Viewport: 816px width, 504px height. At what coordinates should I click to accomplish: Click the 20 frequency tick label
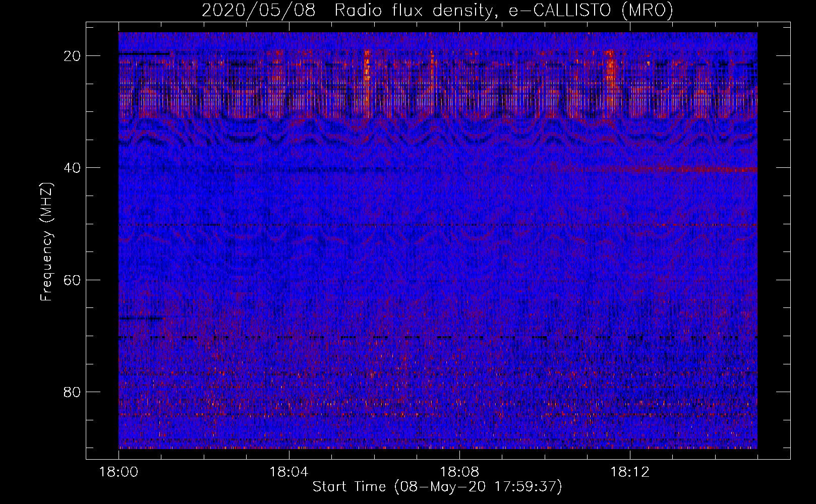73,56
